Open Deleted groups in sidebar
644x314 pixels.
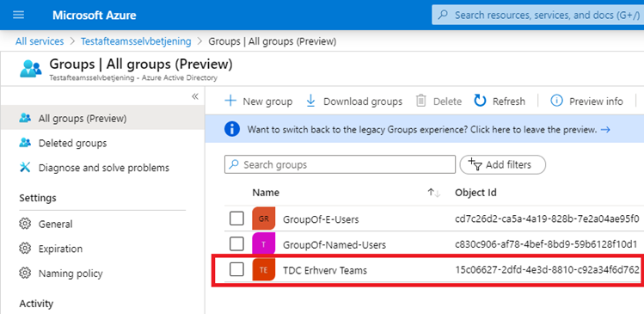pos(72,143)
